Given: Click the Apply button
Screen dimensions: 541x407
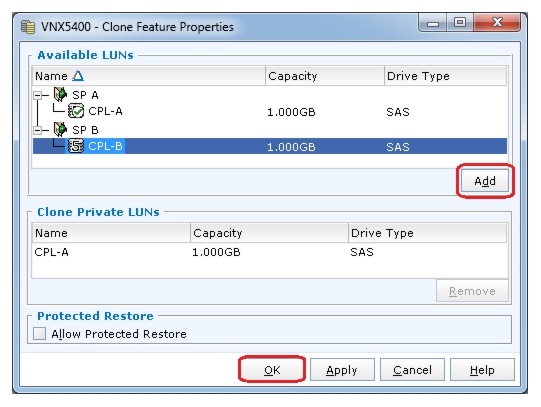Looking at the screenshot, I should 342,370.
